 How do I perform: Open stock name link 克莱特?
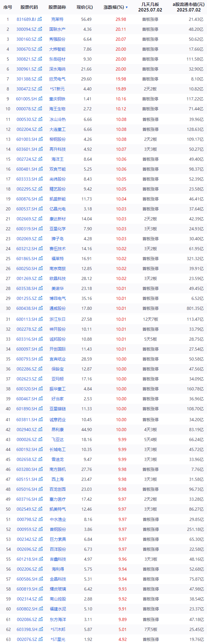click(57, 19)
